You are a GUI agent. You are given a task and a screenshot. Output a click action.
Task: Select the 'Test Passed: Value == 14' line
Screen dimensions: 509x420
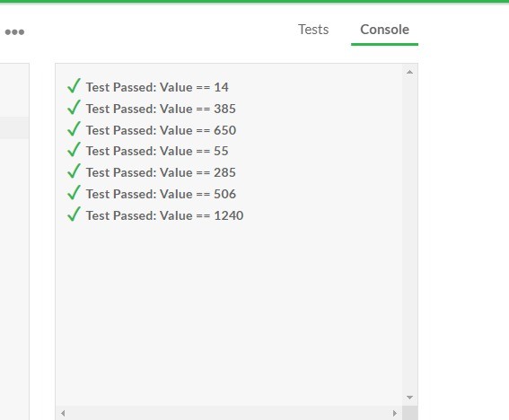157,87
